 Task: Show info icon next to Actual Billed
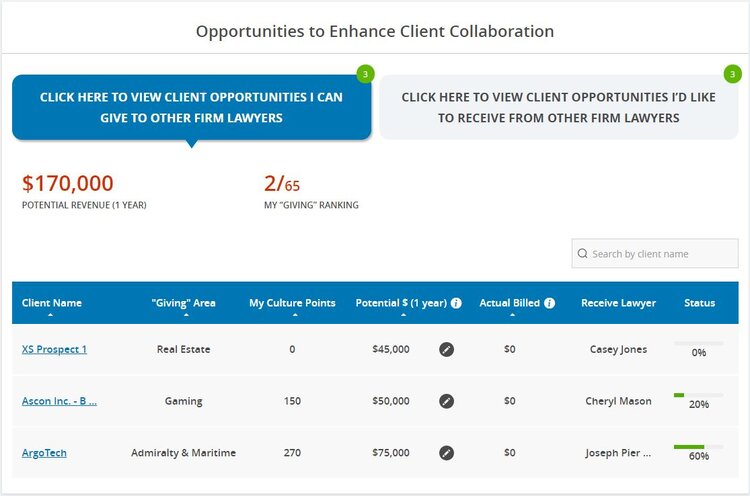click(550, 303)
